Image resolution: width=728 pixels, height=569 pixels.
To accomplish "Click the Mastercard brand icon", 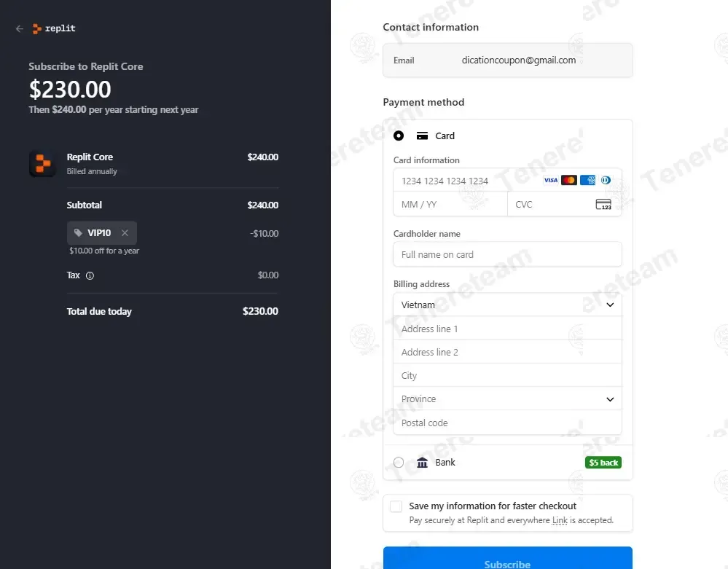I will (x=569, y=180).
